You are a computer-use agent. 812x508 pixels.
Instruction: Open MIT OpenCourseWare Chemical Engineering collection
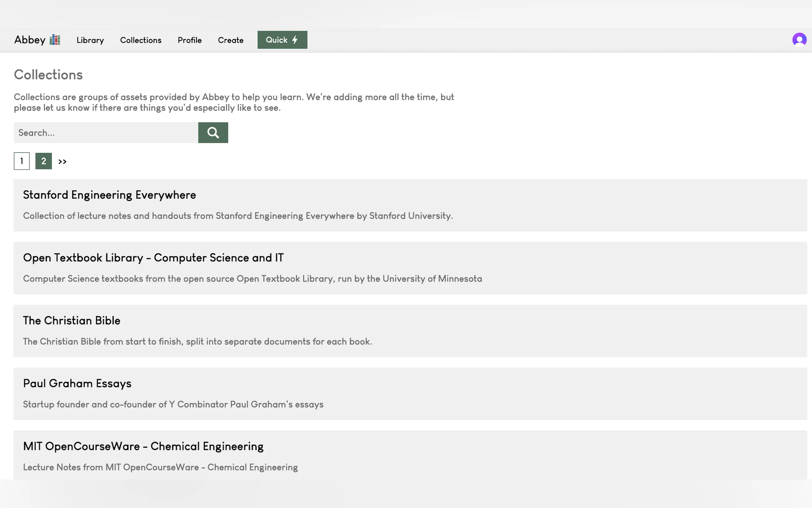coord(143,446)
